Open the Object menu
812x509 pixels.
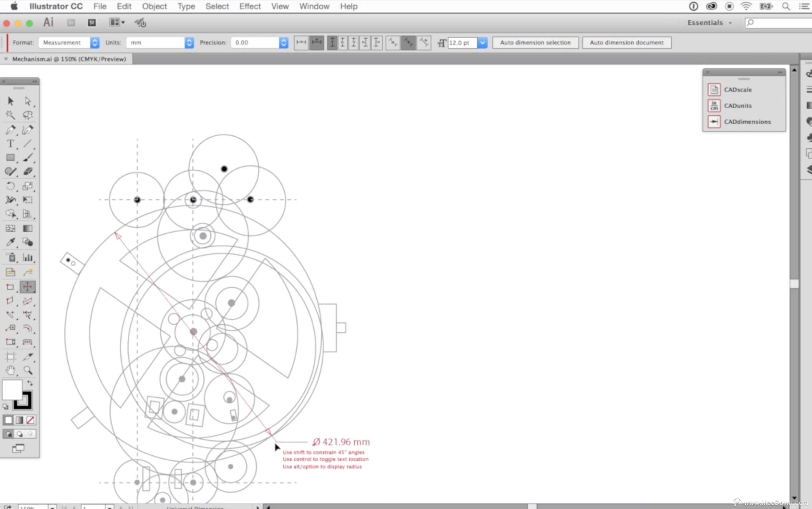pyautogui.click(x=154, y=6)
